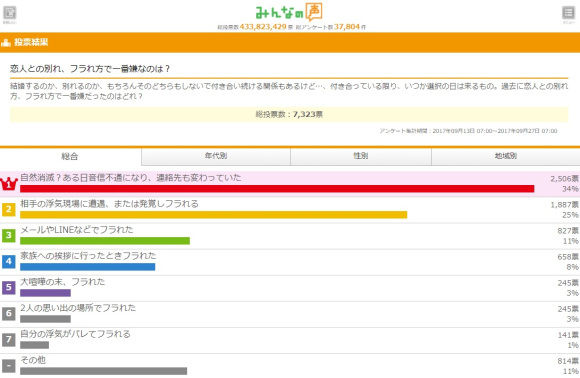The image size is (580, 378).
Task: Click the text 自然消滅？ある日音信不通になり
Action: [x=85, y=178]
